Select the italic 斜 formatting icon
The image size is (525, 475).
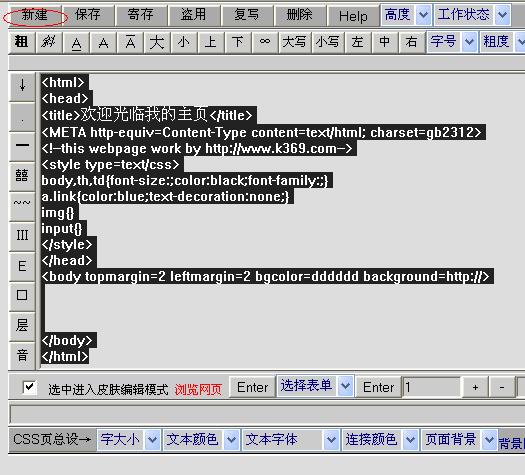point(49,43)
